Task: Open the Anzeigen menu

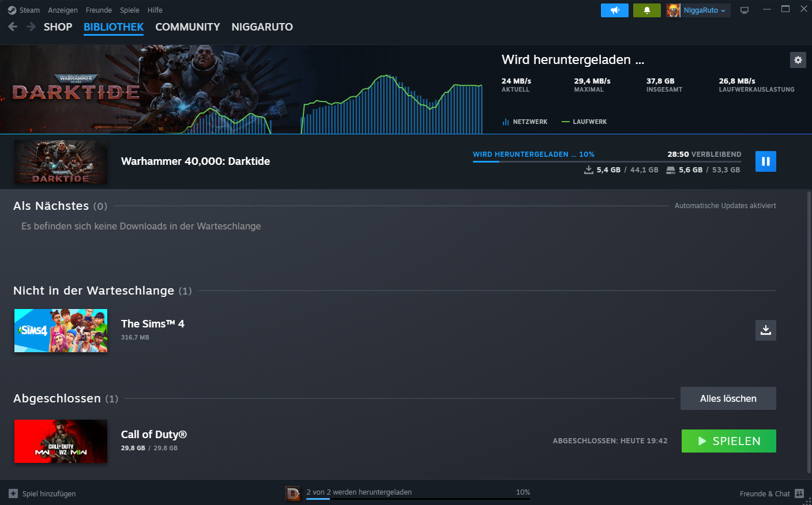Action: pos(63,10)
